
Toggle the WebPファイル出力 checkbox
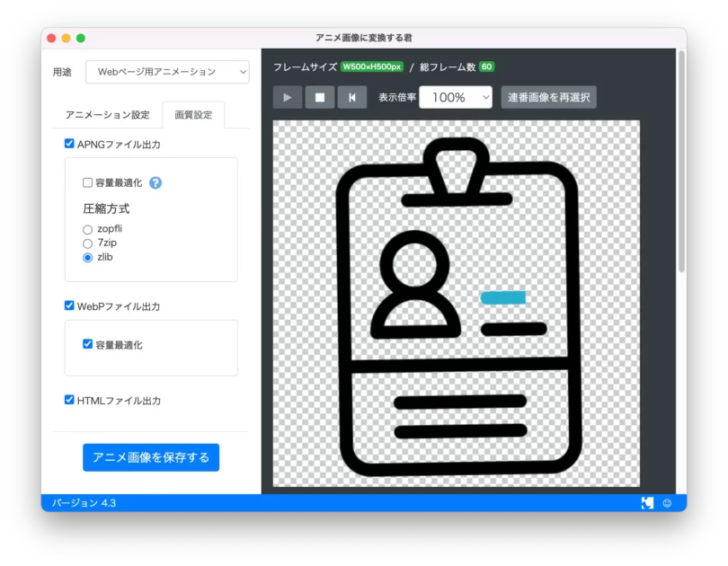click(70, 305)
